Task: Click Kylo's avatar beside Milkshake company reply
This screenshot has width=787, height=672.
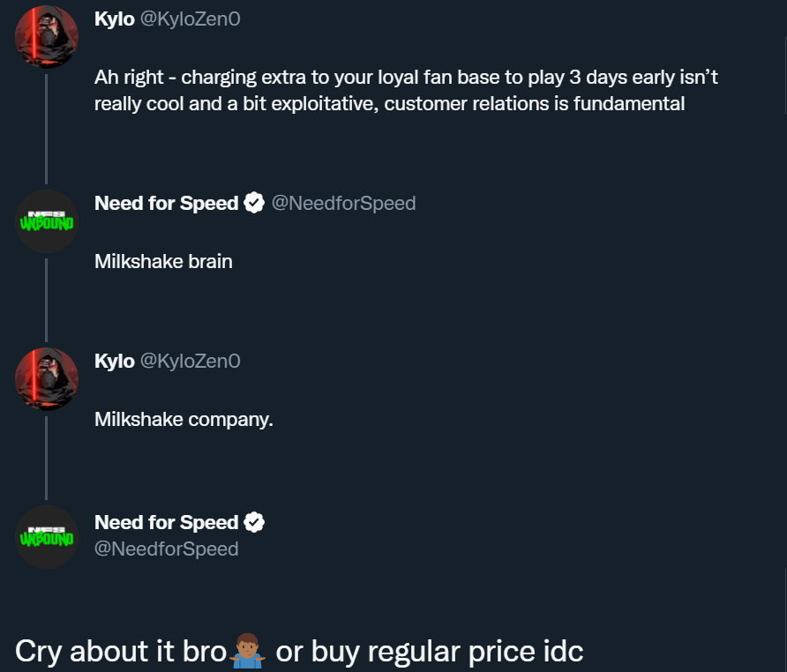Action: pyautogui.click(x=47, y=379)
